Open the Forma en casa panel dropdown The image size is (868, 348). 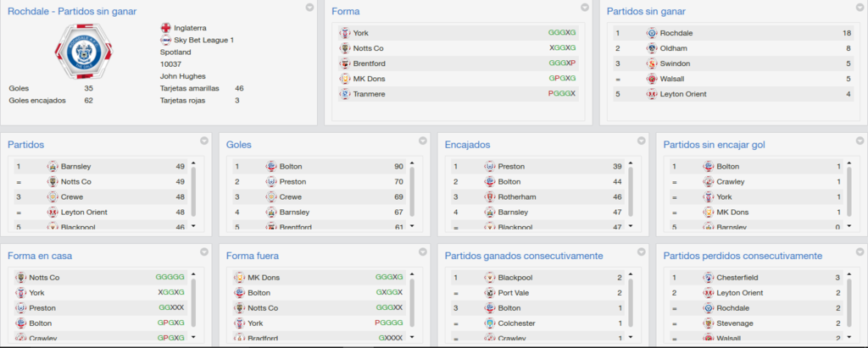pyautogui.click(x=204, y=251)
